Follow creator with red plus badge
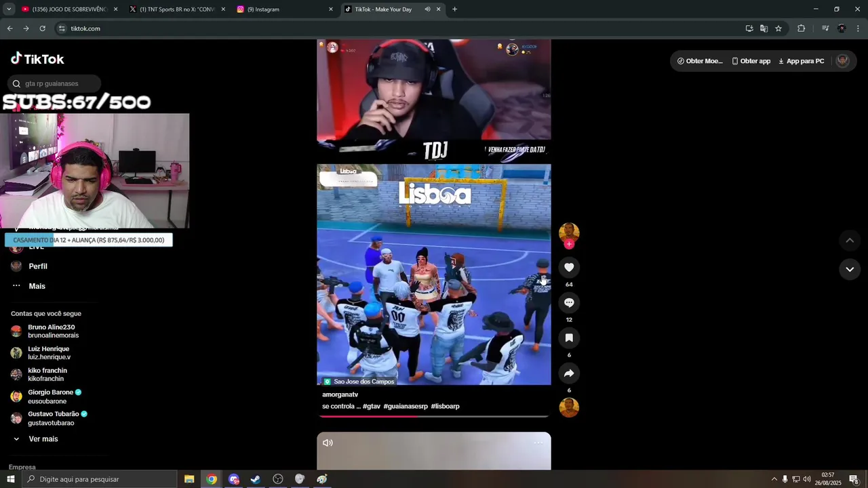This screenshot has height=488, width=868. 569,244
